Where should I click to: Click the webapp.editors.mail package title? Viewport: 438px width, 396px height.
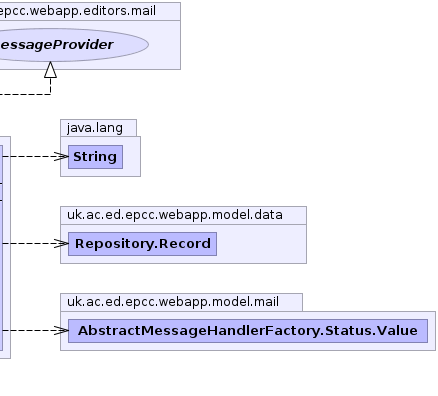coord(77,11)
